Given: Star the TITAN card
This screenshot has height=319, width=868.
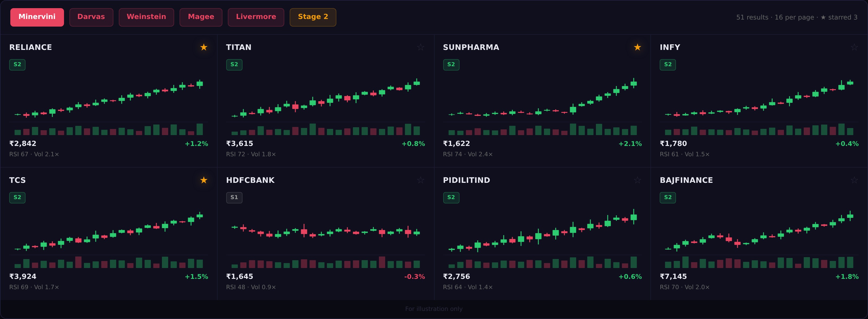Looking at the screenshot, I should click(420, 47).
